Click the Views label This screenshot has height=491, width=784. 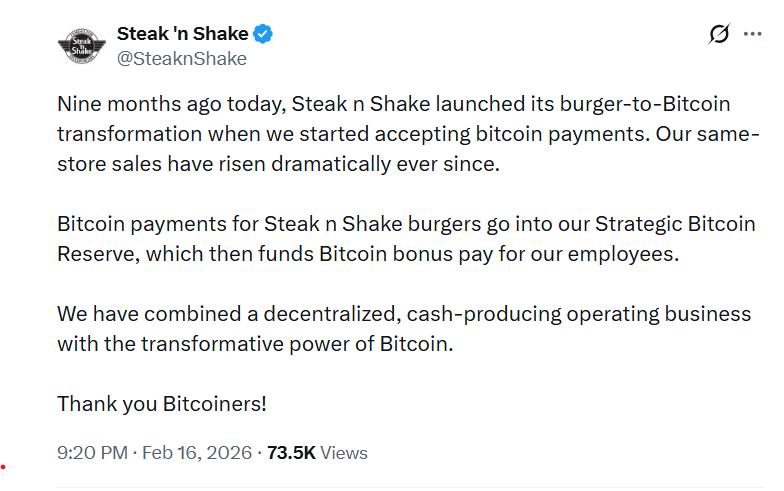(x=344, y=453)
